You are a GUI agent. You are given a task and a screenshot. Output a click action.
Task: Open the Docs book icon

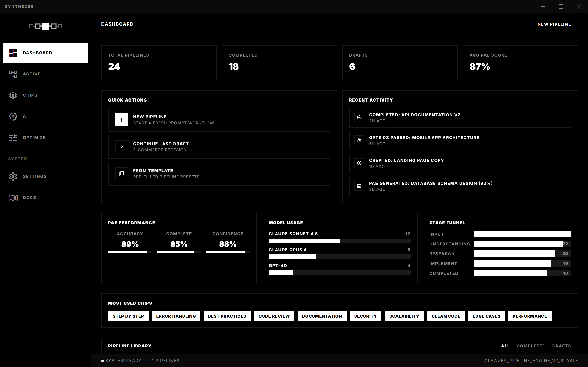click(x=13, y=197)
